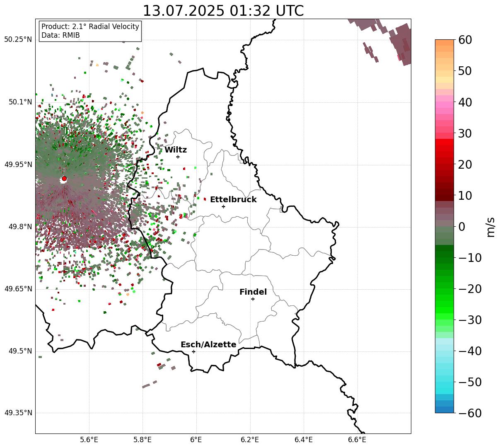Click the −40 colorbar tick label

pos(470,351)
